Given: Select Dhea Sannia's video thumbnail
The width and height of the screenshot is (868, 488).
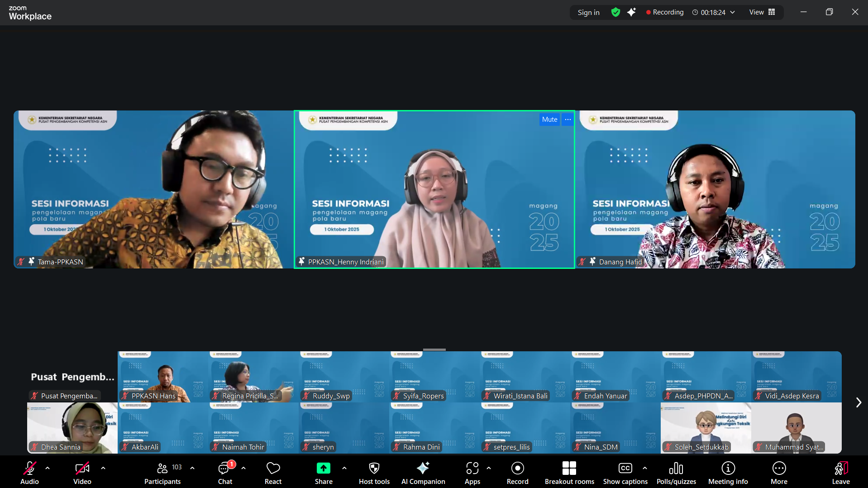Looking at the screenshot, I should pyautogui.click(x=72, y=428).
